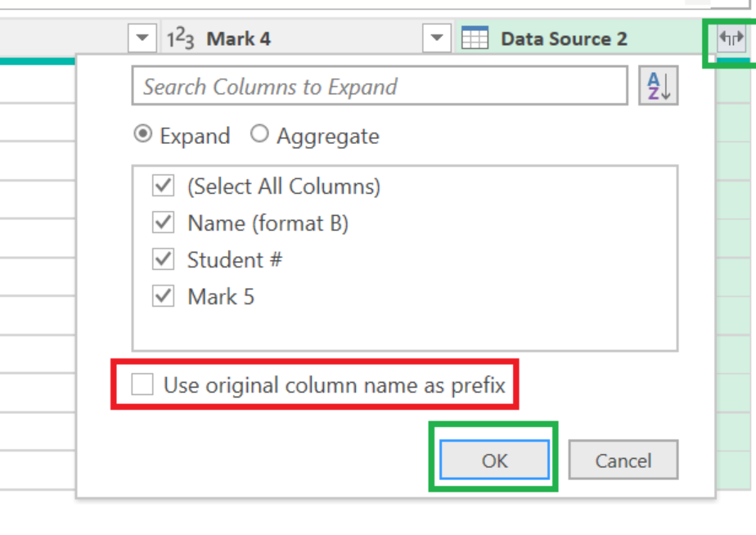Click the 123 data type icon of Mark 4
This screenshot has width=756, height=535.
coord(180,38)
